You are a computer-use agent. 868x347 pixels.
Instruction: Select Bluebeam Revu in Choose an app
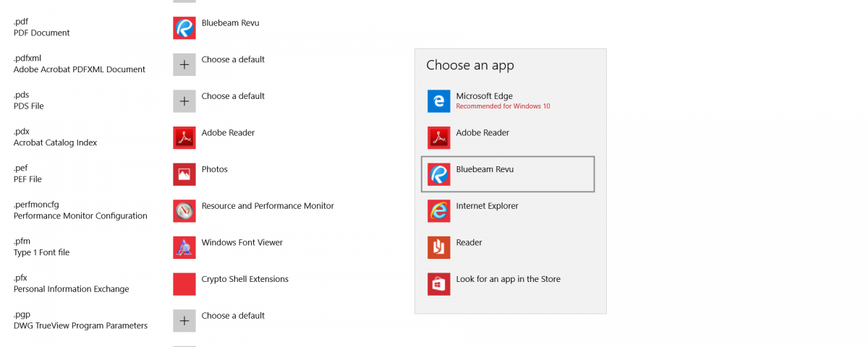tap(508, 174)
